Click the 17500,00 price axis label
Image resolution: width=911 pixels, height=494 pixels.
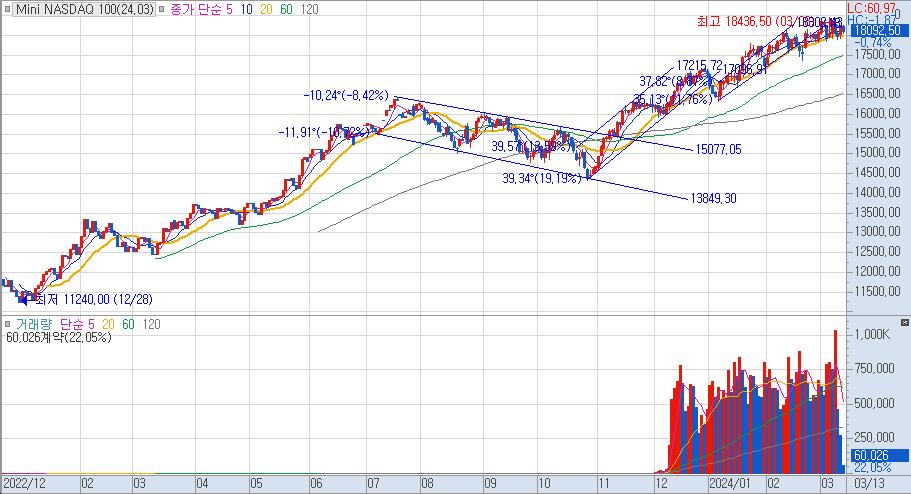(x=877, y=54)
